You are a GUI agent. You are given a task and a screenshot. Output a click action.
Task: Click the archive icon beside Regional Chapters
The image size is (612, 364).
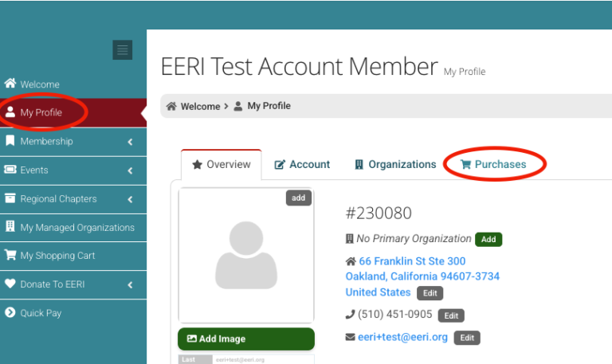pyautogui.click(x=10, y=198)
